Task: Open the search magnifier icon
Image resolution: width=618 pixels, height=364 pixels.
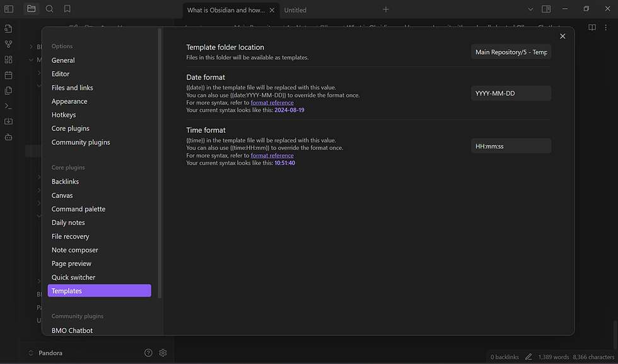Action: point(49,9)
